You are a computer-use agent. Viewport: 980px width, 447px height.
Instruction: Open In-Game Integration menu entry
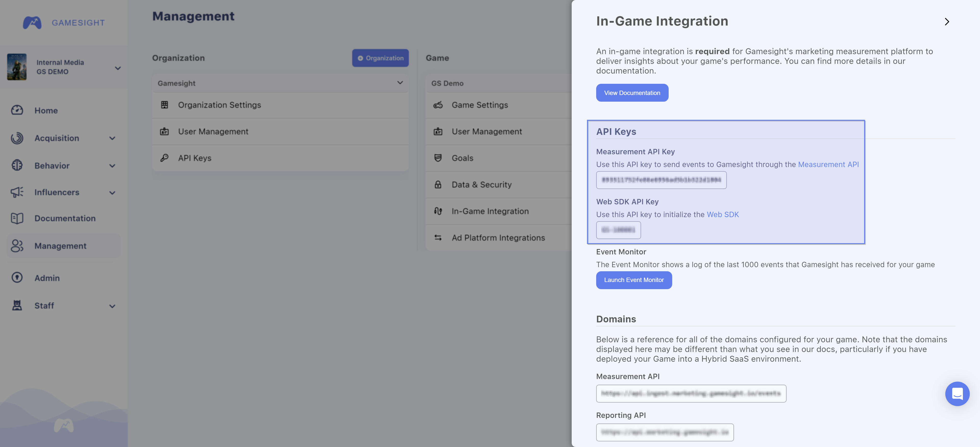point(498,211)
